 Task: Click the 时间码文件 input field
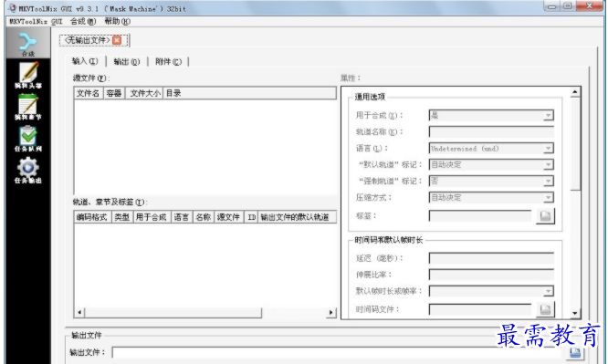coord(480,309)
